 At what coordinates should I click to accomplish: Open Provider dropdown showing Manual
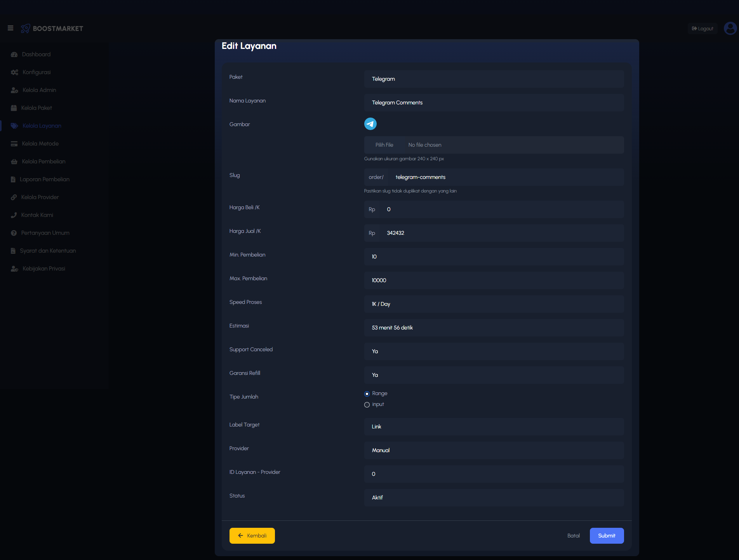[x=494, y=450]
